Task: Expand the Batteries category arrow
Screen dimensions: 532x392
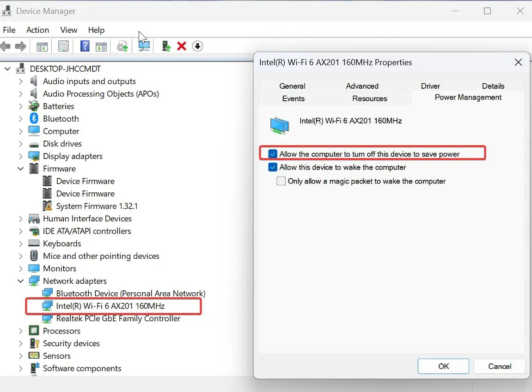Action: (21, 106)
